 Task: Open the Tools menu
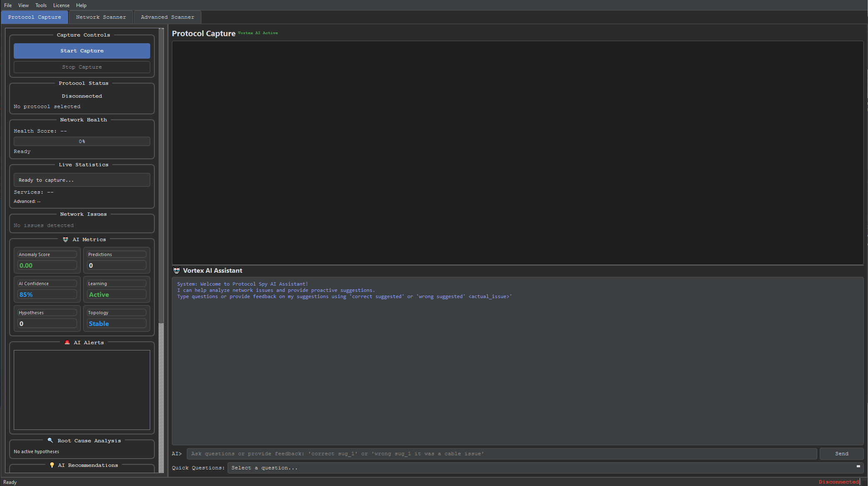(x=41, y=5)
